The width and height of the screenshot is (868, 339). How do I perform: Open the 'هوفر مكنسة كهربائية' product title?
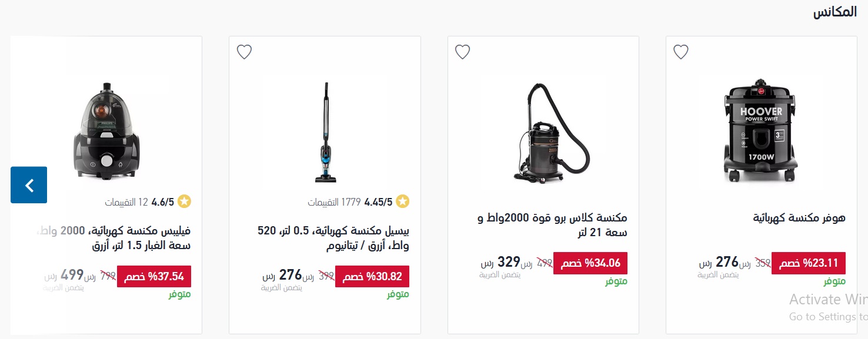pos(799,218)
